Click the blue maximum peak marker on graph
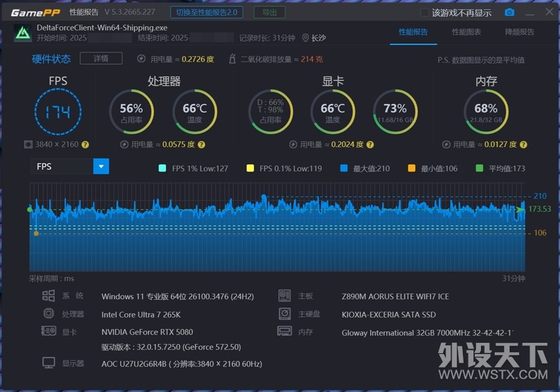Screen dimensions: 560x392 pyautogui.click(x=264, y=197)
